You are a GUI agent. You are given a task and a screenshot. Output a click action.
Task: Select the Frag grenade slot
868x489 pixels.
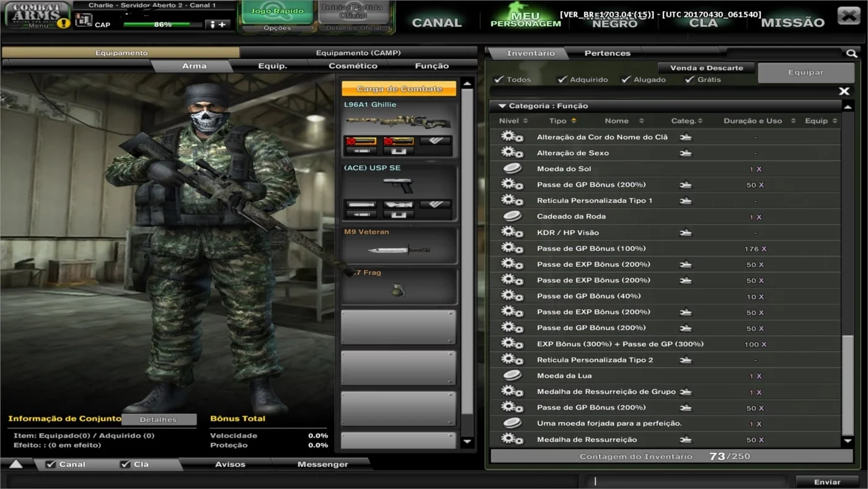(x=399, y=286)
